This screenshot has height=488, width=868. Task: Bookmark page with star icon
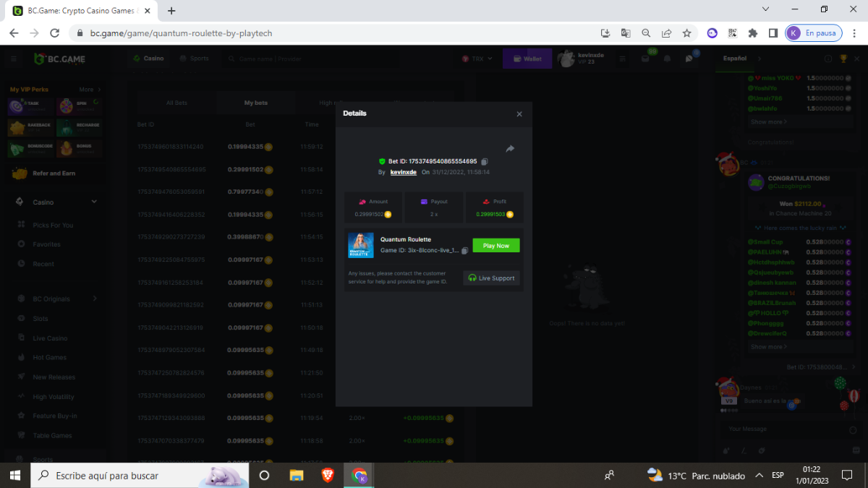(x=687, y=33)
